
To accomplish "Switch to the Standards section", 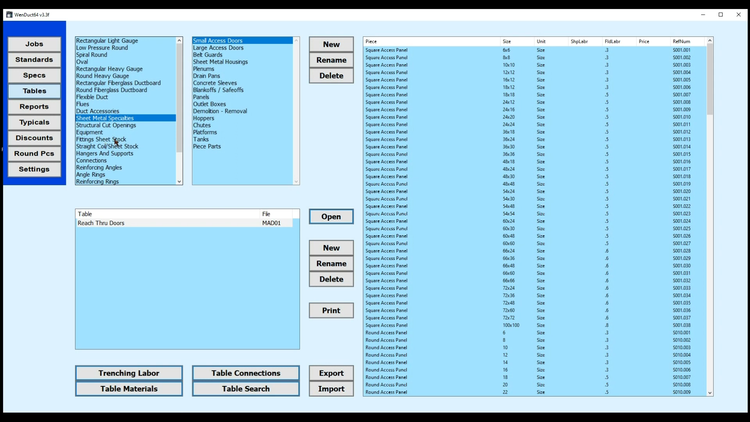I will pyautogui.click(x=34, y=60).
